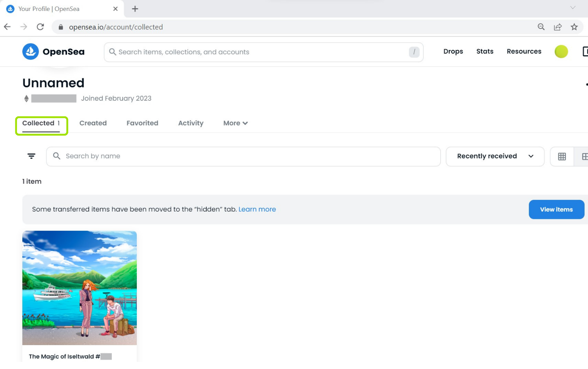
Task: Click the zoom magnifier icon in address bar
Action: 541,27
